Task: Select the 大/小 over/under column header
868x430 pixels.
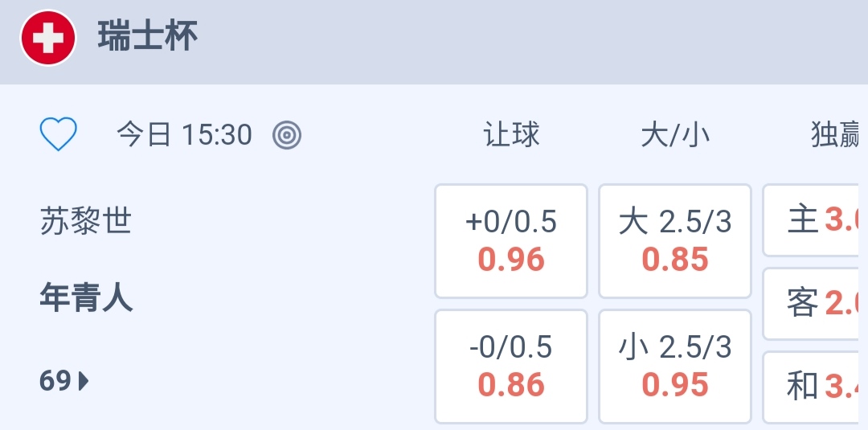Action: click(675, 134)
